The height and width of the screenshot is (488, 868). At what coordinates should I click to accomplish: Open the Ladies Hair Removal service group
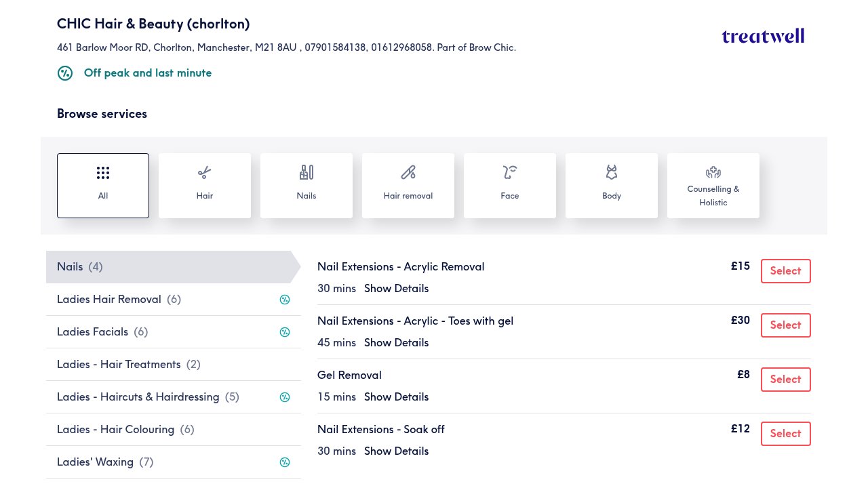click(174, 300)
